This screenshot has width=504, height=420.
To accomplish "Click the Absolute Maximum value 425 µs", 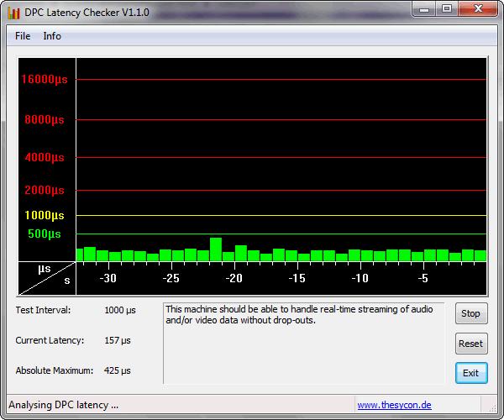I will coord(118,370).
